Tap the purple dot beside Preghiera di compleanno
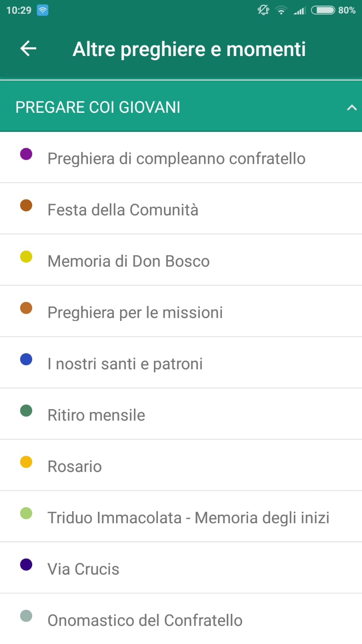This screenshot has width=362, height=644. click(x=26, y=154)
